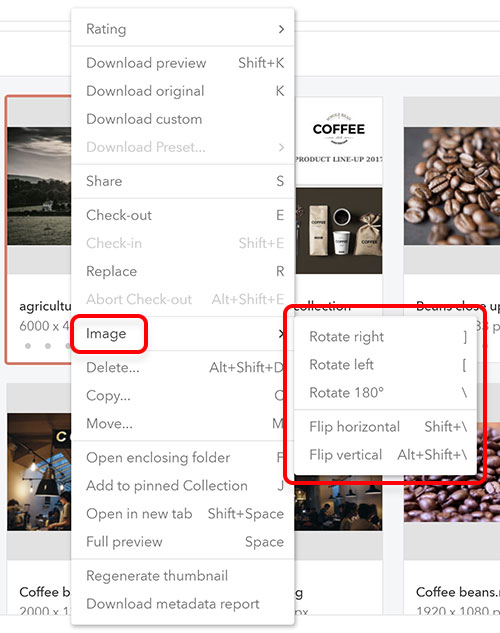Image resolution: width=500 pixels, height=633 pixels.
Task: Choose Open in new tab
Action: pos(183,514)
